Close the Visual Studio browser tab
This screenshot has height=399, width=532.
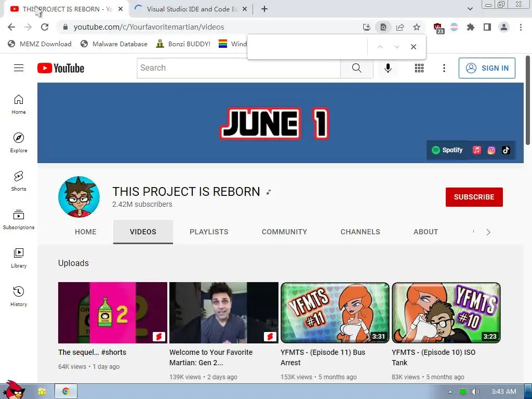click(245, 9)
